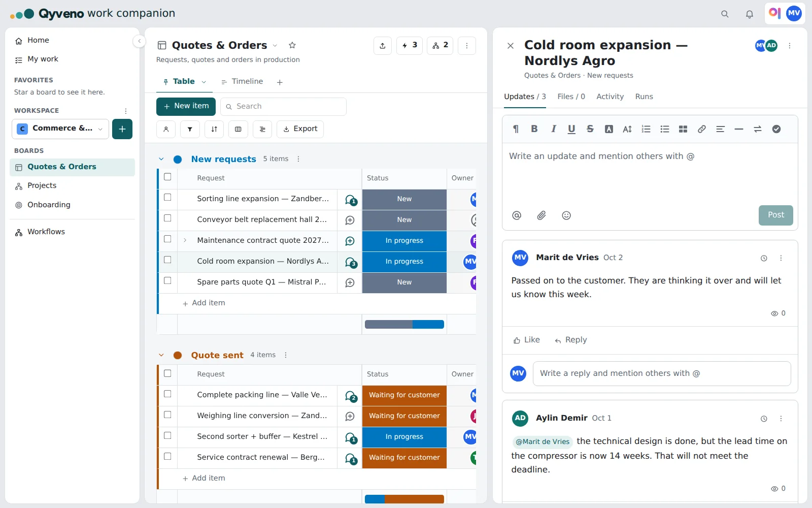Reply to Marit de Vries's update
This screenshot has width=812, height=508.
coord(571,340)
